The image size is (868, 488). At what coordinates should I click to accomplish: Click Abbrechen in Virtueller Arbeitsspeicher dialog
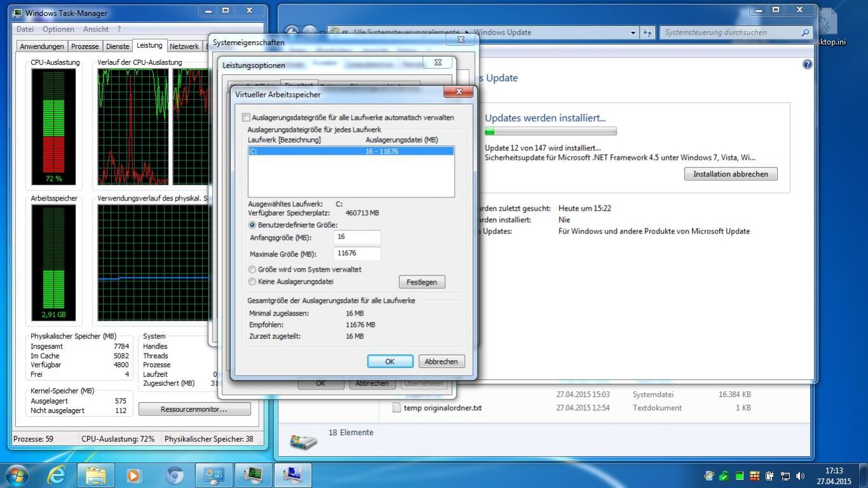point(441,361)
